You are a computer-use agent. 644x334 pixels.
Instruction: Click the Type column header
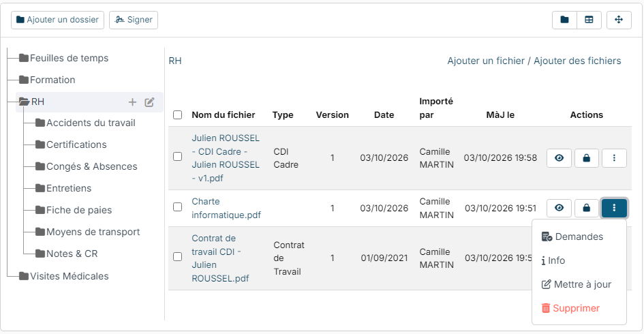(283, 115)
